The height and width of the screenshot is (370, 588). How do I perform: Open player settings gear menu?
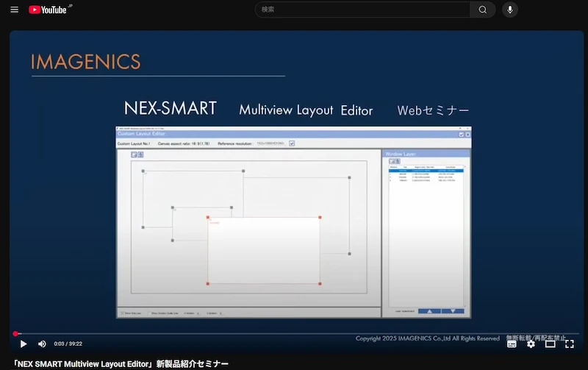pos(531,344)
